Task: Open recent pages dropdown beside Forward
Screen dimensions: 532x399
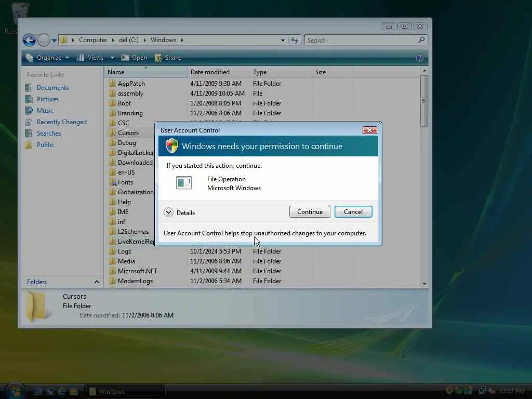Action: point(54,41)
